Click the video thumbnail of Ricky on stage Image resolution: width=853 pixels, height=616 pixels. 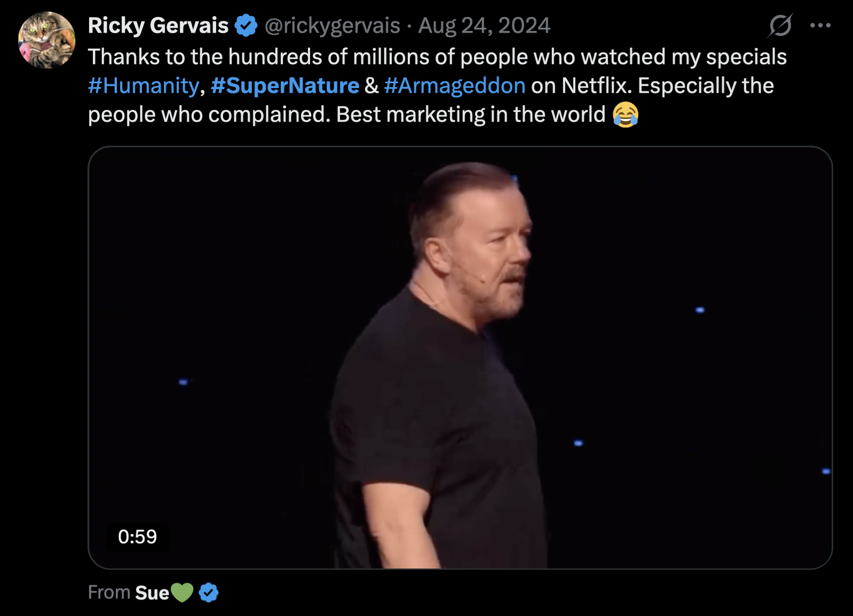(461, 358)
